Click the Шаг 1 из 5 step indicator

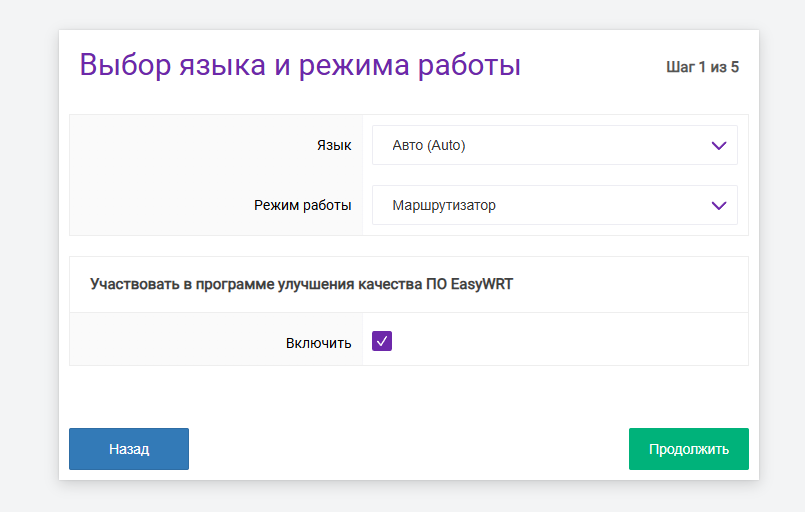coord(702,68)
